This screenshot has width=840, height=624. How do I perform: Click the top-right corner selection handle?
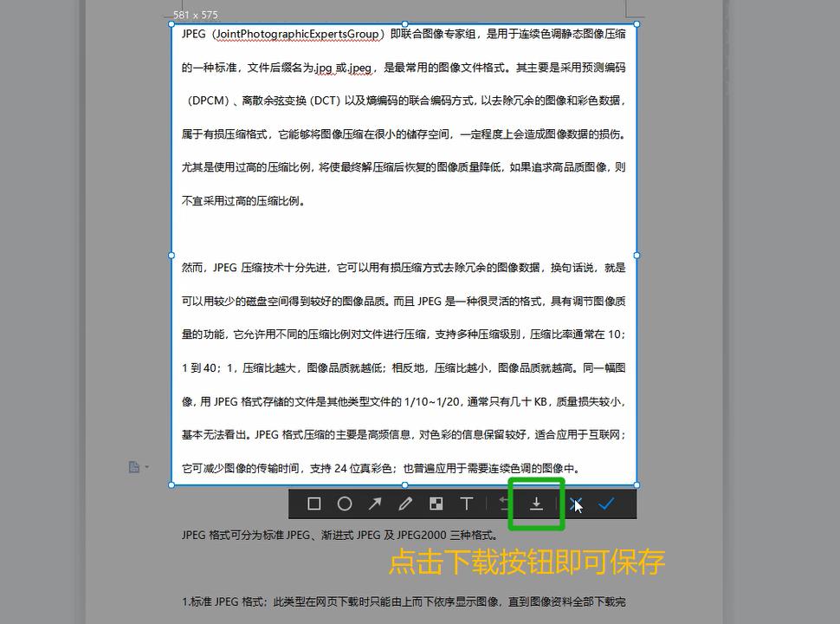pos(636,23)
